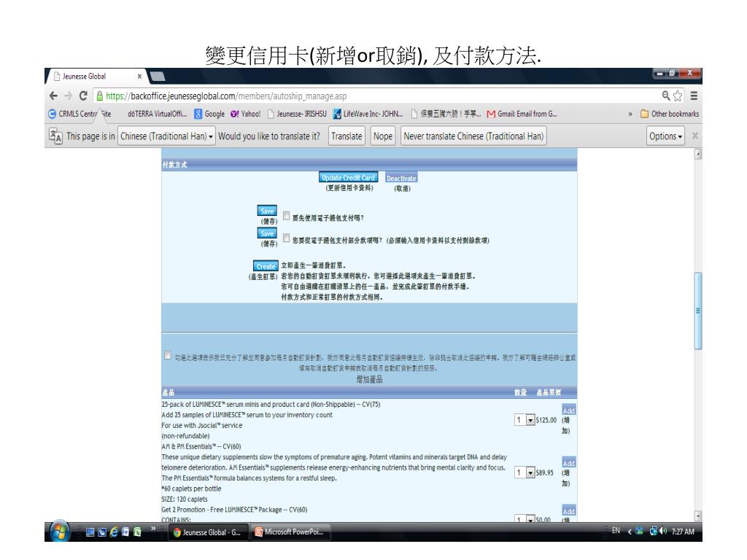This screenshot has width=747, height=560.
Task: Go forward in browser history
Action: tap(68, 96)
